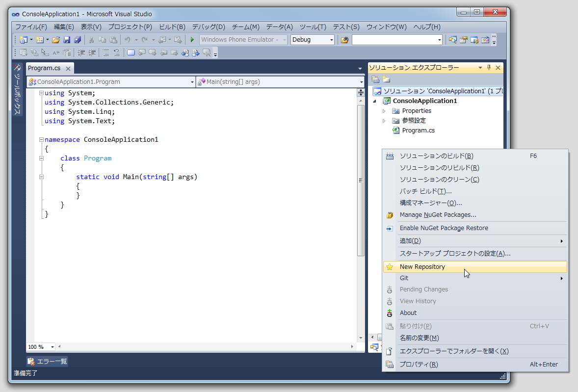
Task: Click the Solution Explorer new folder icon
Action: point(386,79)
